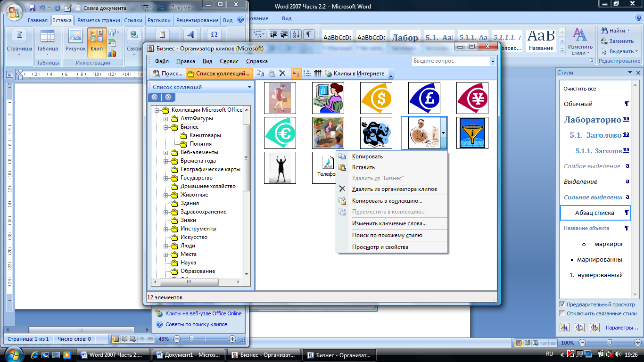Click the New Style icon in the Styles pane
Screen dimensions: 644x362
pos(564,328)
